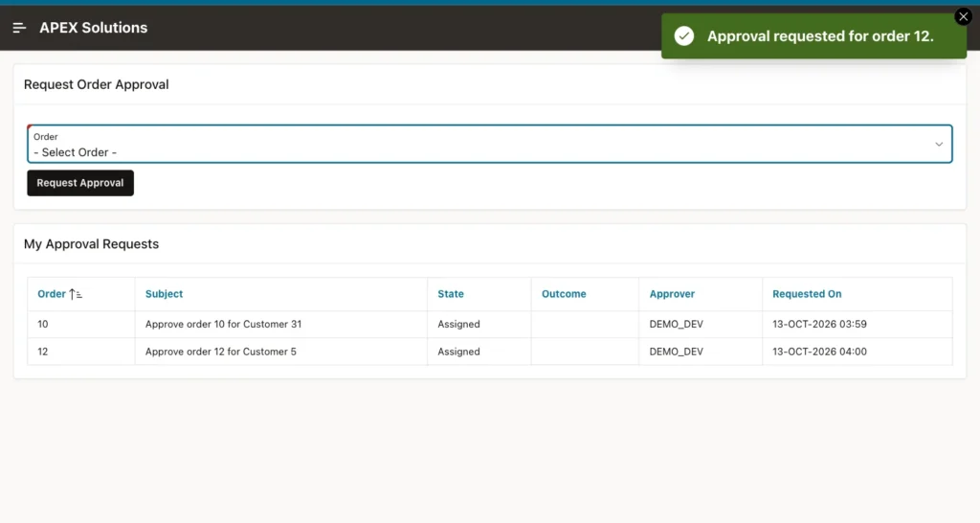Screen dimensions: 980x523
Task: Click the green checkmark success icon
Action: (x=683, y=36)
